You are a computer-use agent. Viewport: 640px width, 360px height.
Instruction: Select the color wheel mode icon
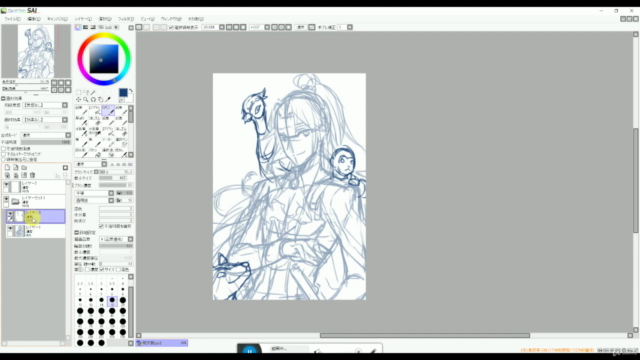pos(78,27)
